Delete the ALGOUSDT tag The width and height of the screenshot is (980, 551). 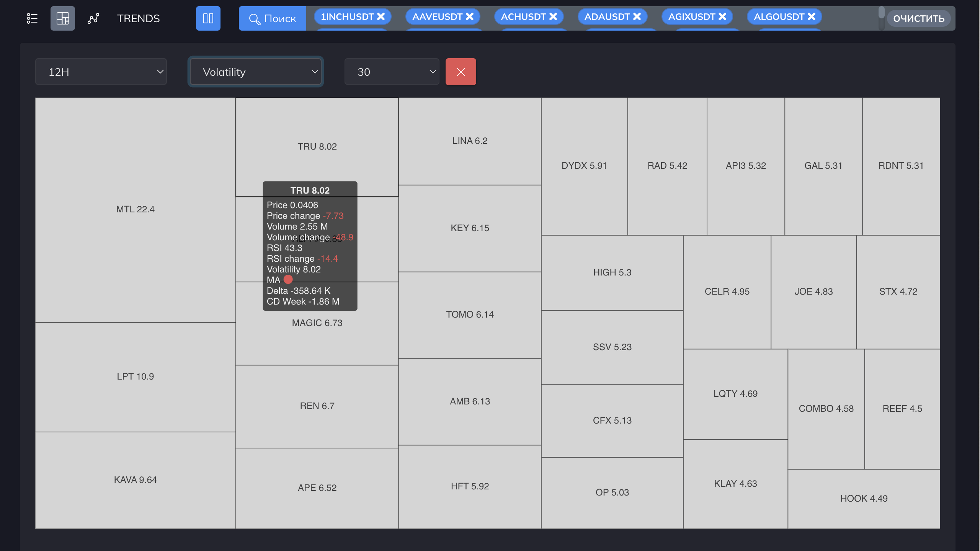[x=812, y=16]
